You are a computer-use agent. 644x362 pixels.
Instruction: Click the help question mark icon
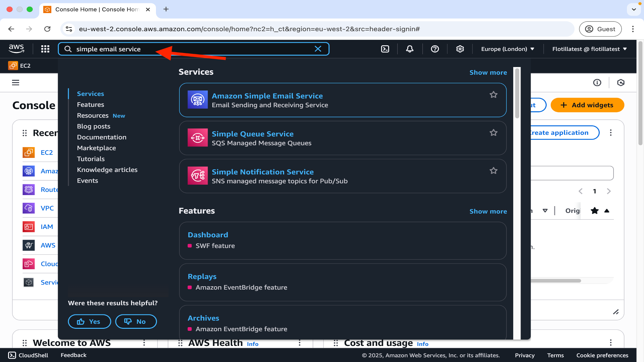(x=435, y=49)
